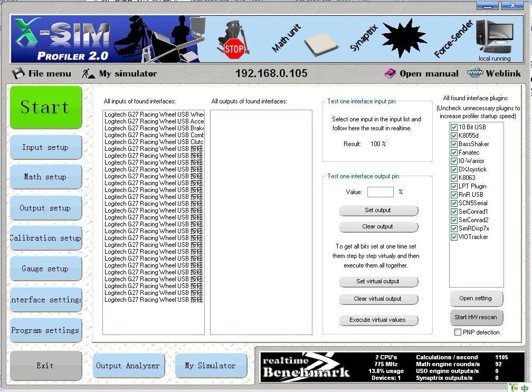This screenshot has width=532, height=392.
Task: Uncheck the RnR USB plugin
Action: click(x=454, y=195)
